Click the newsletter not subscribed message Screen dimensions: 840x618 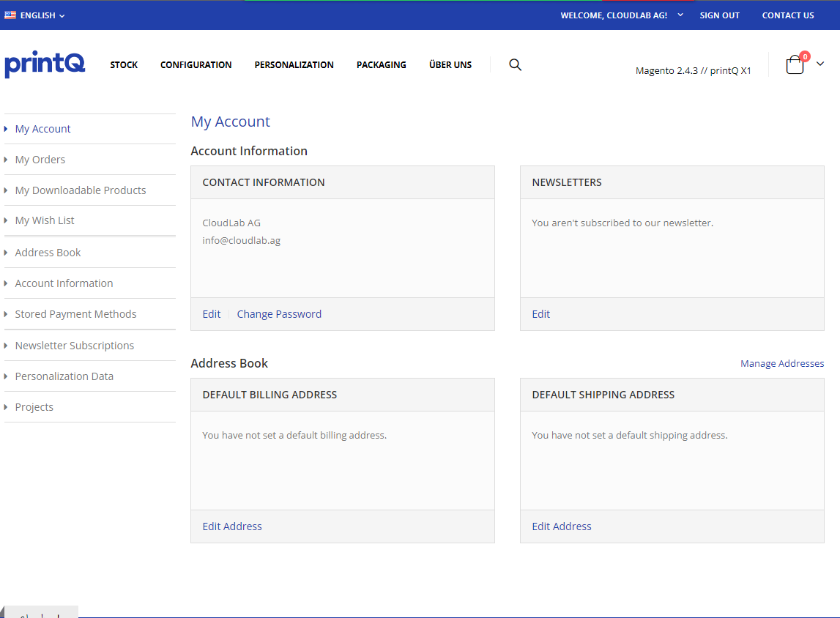[622, 223]
